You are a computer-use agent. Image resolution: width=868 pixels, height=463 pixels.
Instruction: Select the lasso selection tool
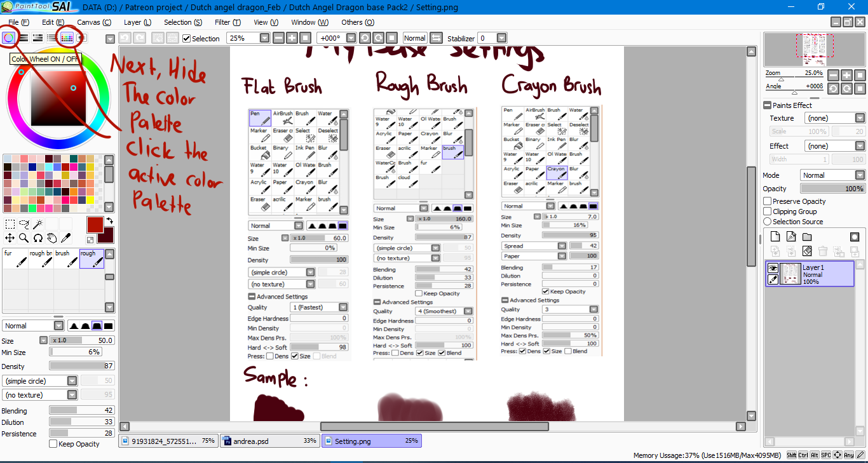pyautogui.click(x=24, y=224)
